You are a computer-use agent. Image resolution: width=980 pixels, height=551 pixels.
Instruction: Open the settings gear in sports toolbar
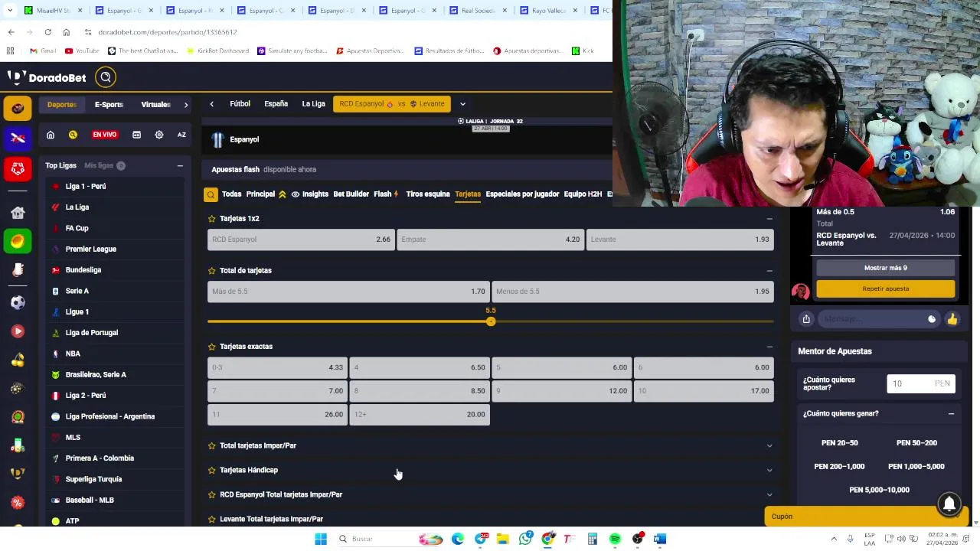[x=159, y=135]
